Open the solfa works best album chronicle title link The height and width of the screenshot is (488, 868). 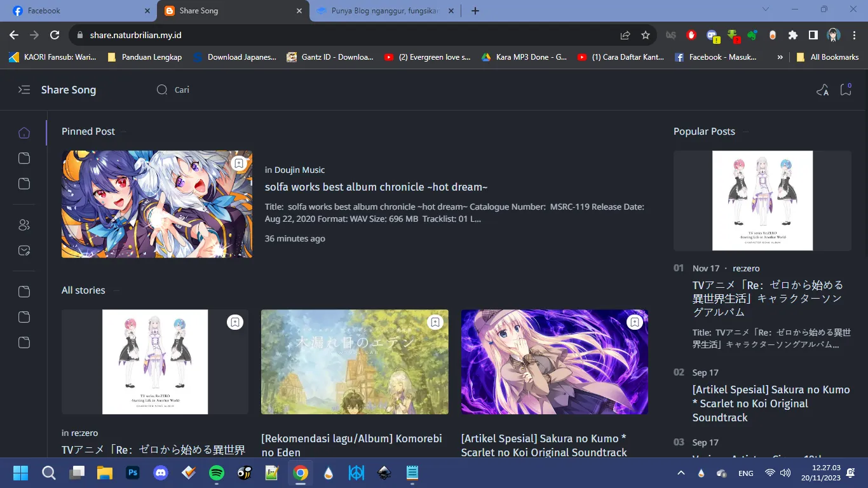(376, 187)
